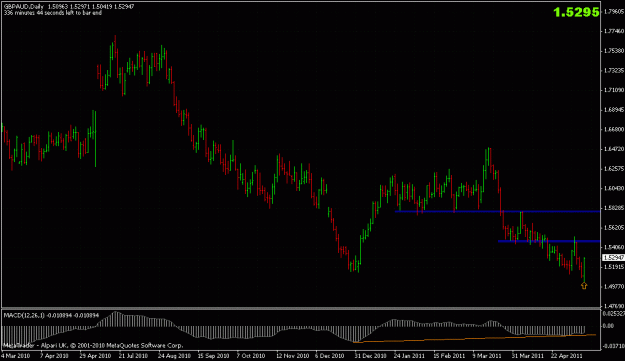Click the 24 Jan 2011 date label
The image size is (625, 361).
tap(410, 355)
